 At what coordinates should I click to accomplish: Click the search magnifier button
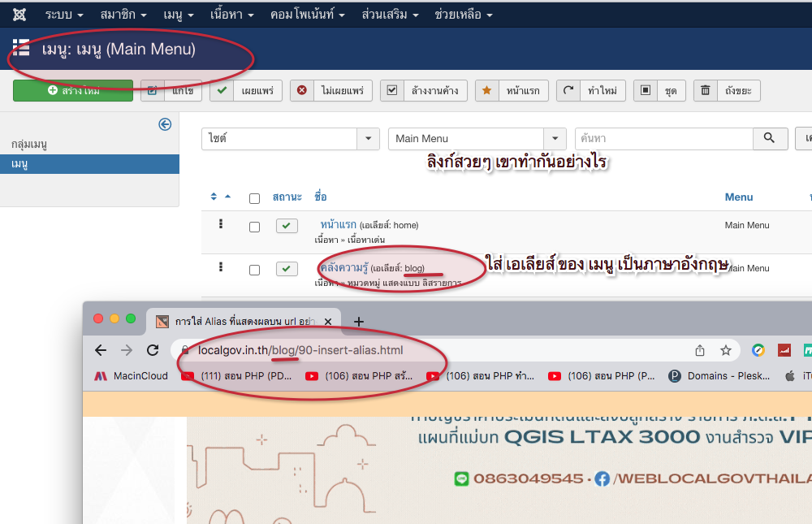coord(770,139)
